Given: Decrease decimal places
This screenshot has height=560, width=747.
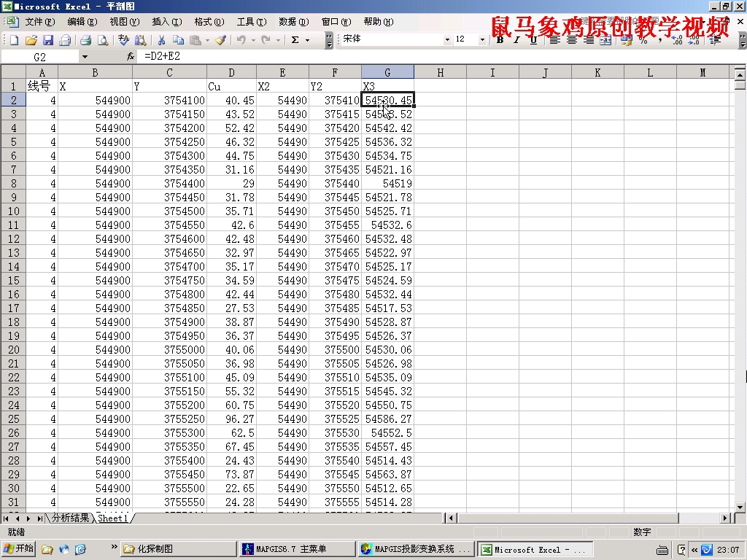Looking at the screenshot, I should pyautogui.click(x=694, y=41).
